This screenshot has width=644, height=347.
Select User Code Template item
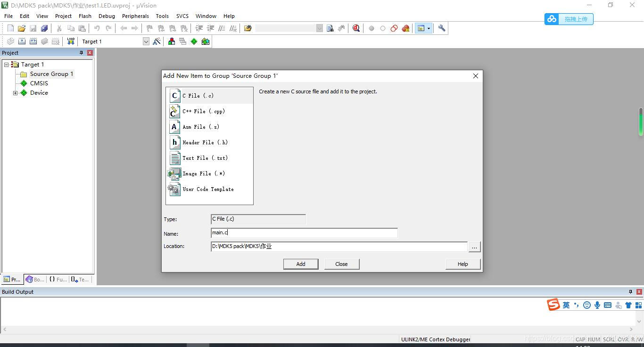pos(210,189)
